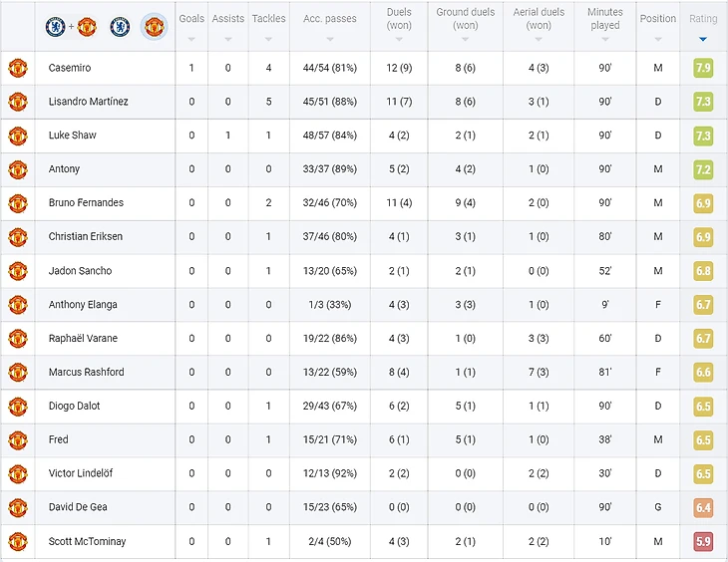The image size is (728, 562).
Task: Open Casemiro's player profile
Action: [x=70, y=68]
